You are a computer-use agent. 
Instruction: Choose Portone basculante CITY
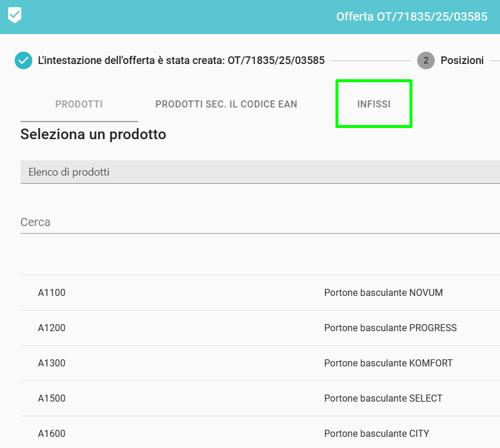[377, 433]
